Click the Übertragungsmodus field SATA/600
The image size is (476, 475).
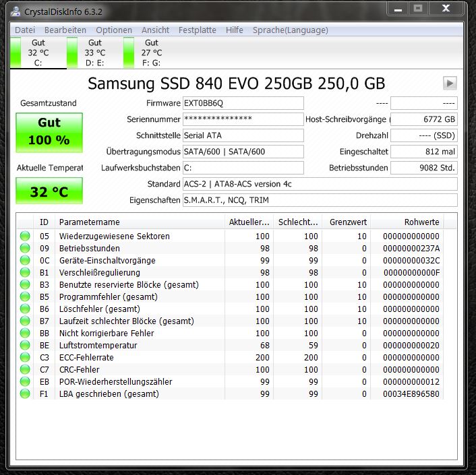point(243,152)
